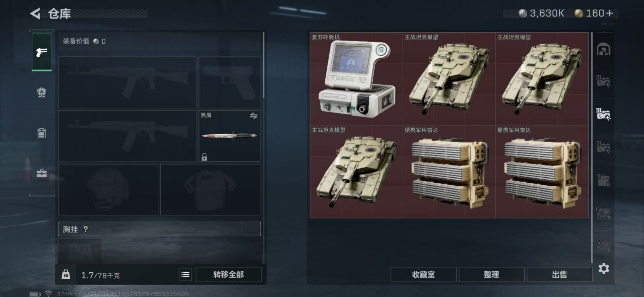Open the item list view icon
Image resolution: width=644 pixels, height=297 pixels.
[185, 275]
